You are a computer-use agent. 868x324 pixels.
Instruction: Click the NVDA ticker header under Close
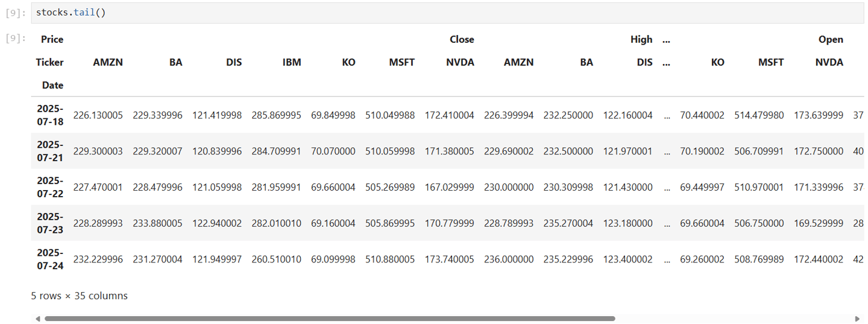point(461,62)
